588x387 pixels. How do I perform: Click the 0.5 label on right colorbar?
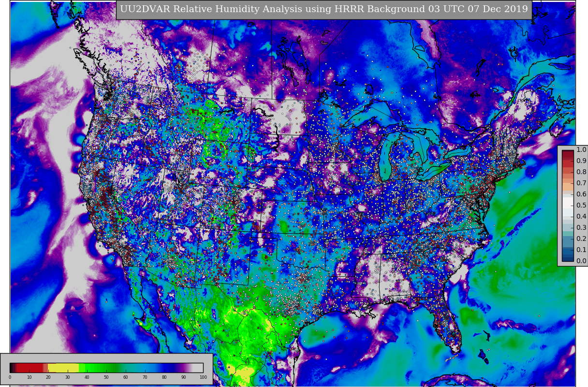coord(581,206)
